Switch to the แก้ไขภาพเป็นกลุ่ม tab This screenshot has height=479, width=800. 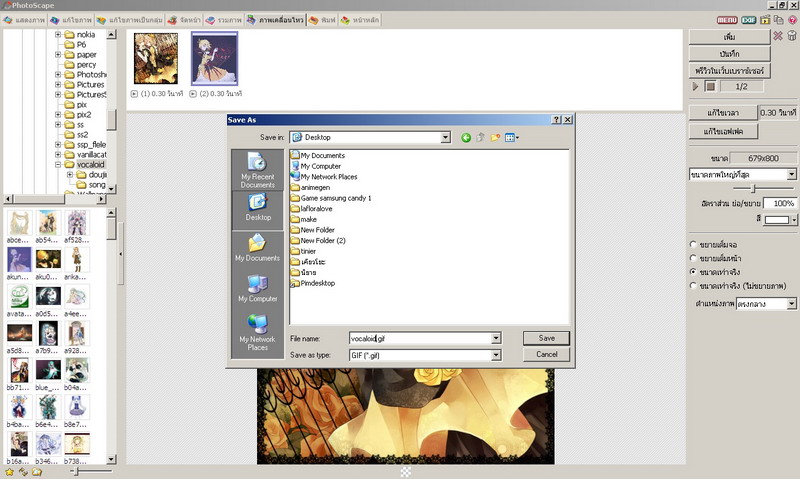point(130,20)
